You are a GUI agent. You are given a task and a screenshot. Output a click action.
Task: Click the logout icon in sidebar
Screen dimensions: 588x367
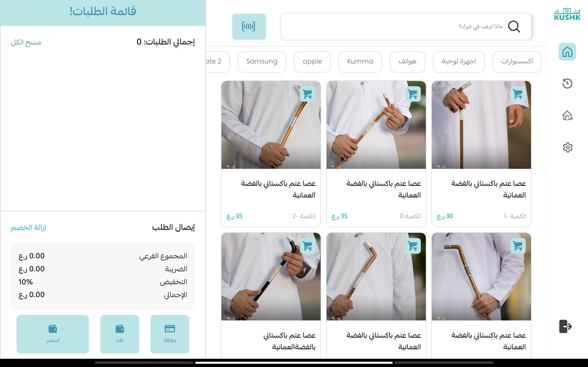tap(565, 326)
